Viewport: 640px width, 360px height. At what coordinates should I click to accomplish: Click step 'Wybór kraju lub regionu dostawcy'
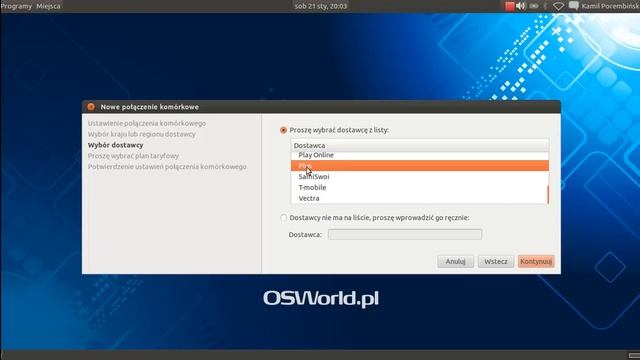142,134
